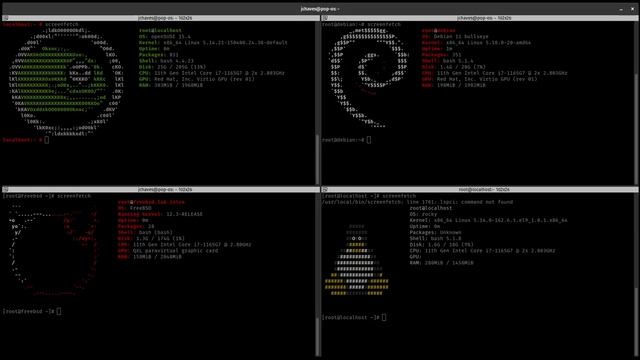
Task: Click the 'GPU: Red Hat, Inc.' line in Debian pane
Action: tap(479, 79)
